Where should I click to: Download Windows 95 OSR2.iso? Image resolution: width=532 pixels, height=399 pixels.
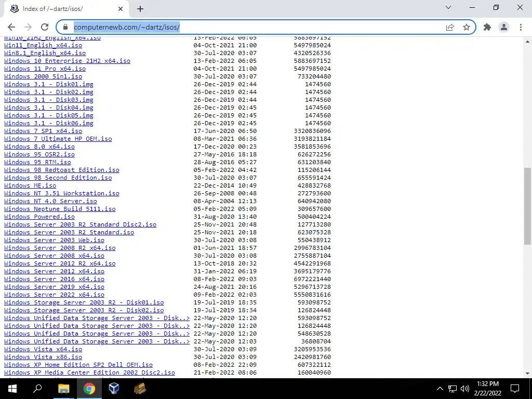(x=39, y=154)
